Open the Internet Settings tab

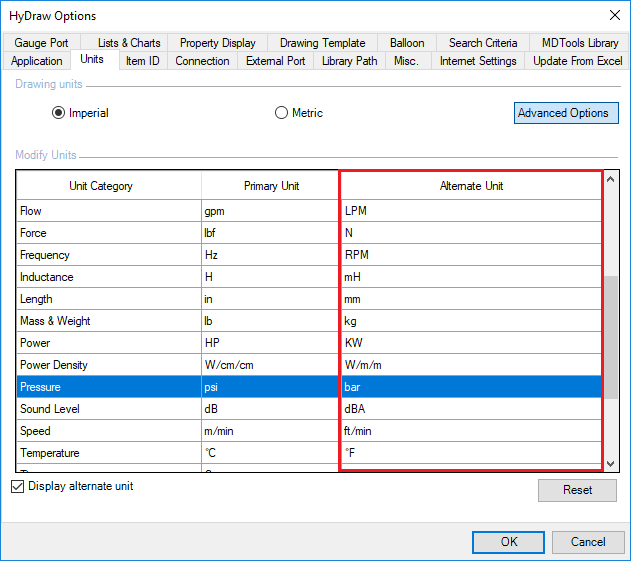click(478, 61)
